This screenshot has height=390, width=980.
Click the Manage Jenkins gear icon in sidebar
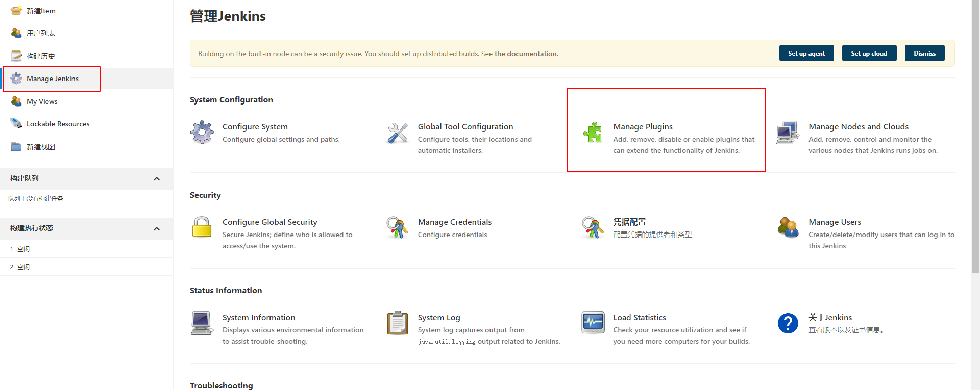(x=16, y=79)
